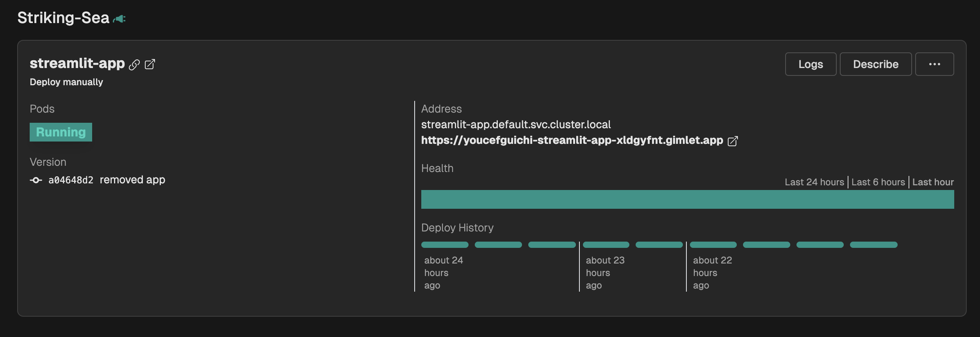The width and height of the screenshot is (980, 337).
Task: Copy link via chain icon beside streamlit-app
Action: (x=134, y=65)
